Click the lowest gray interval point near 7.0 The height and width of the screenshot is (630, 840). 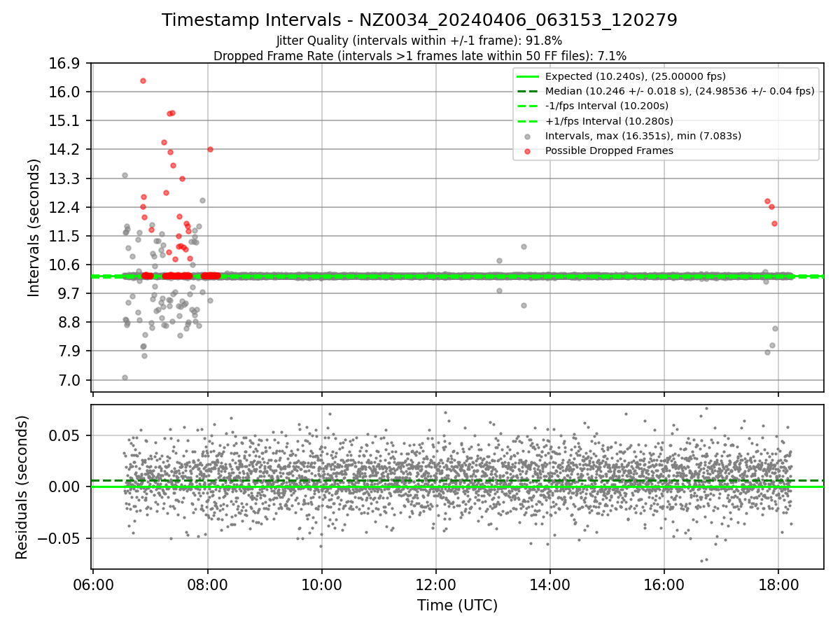pos(125,377)
